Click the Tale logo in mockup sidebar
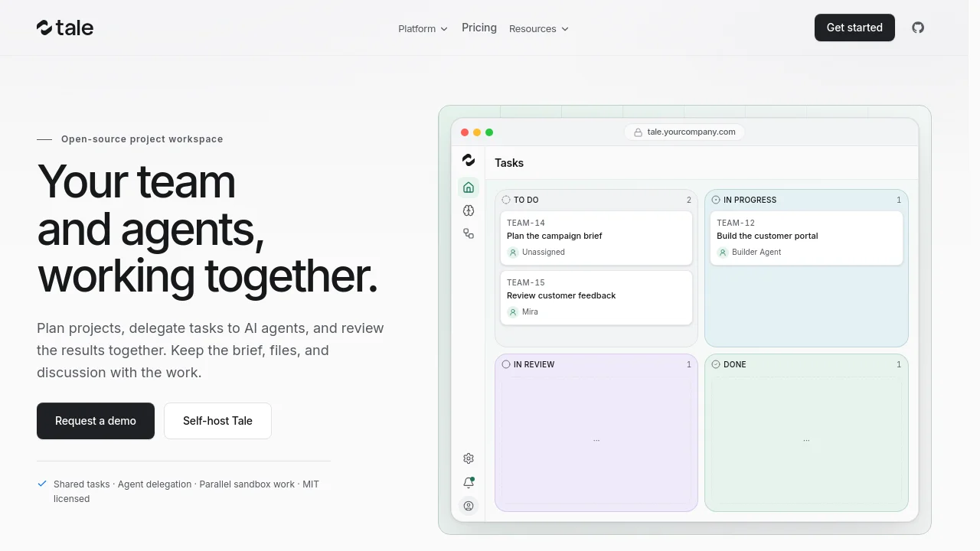Image resolution: width=980 pixels, height=551 pixels. coord(469,160)
